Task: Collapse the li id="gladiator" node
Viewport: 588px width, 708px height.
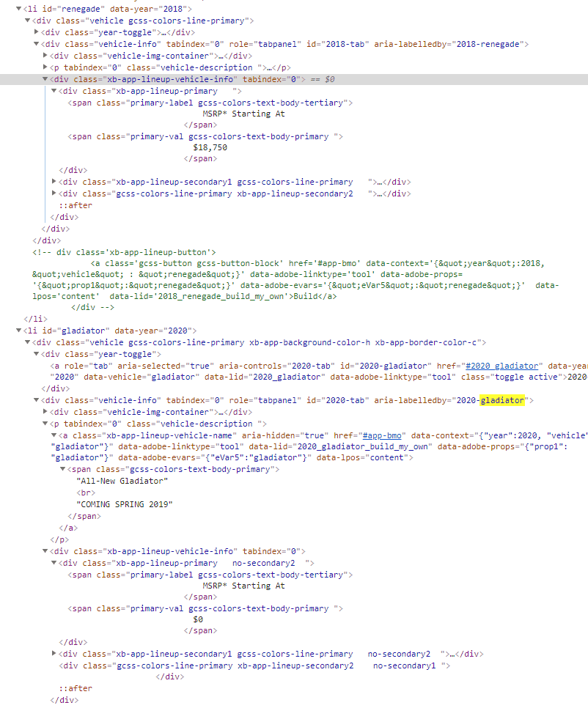Action: point(18,331)
